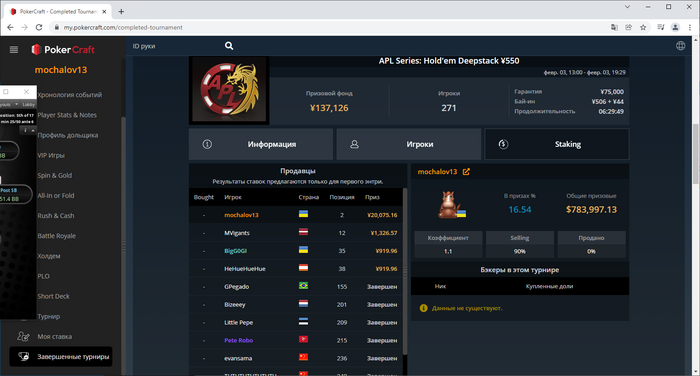
Task: Select the BigG0Gi player row
Action: tap(296, 251)
